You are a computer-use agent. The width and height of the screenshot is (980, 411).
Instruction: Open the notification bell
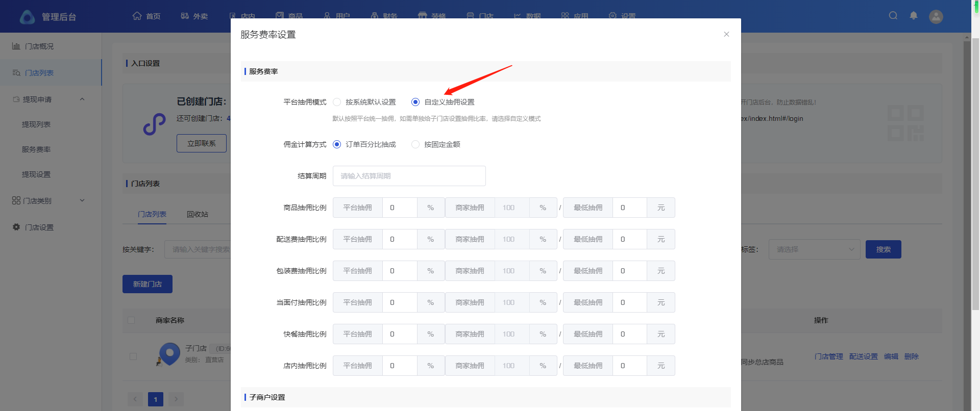pos(914,16)
